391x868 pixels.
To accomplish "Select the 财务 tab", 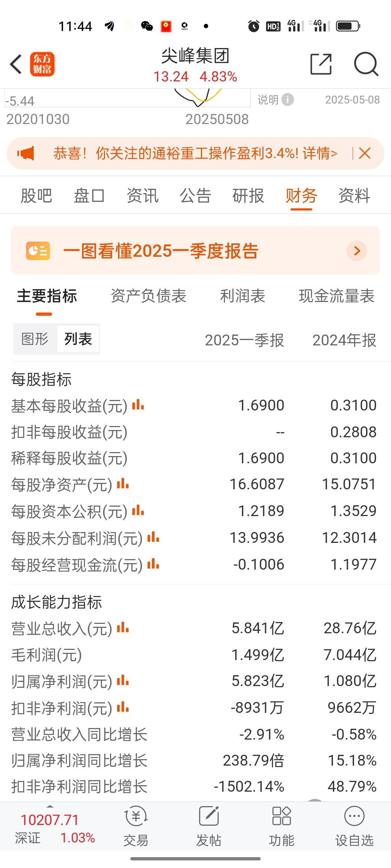I will tap(301, 196).
